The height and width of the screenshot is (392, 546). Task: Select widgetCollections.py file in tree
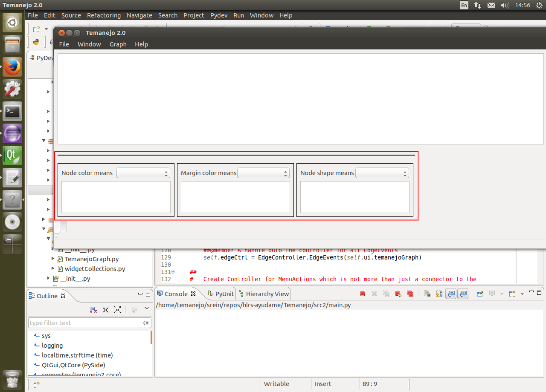[x=95, y=269]
